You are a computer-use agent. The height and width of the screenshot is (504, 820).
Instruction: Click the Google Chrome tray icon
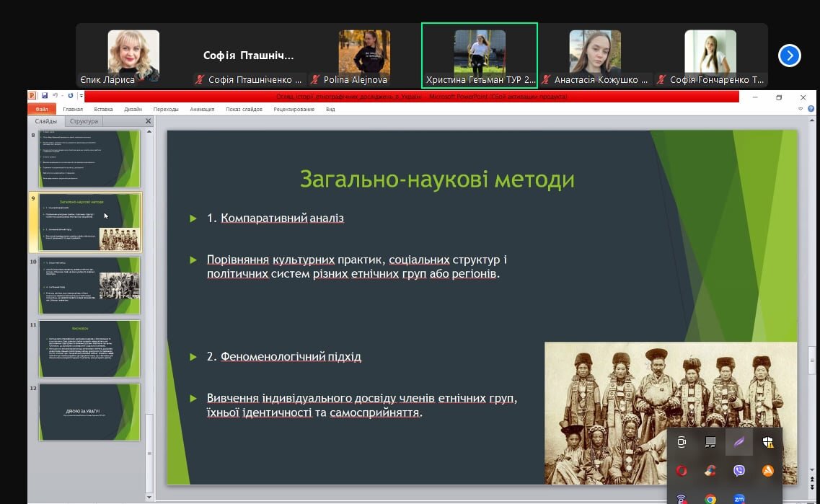(710, 498)
